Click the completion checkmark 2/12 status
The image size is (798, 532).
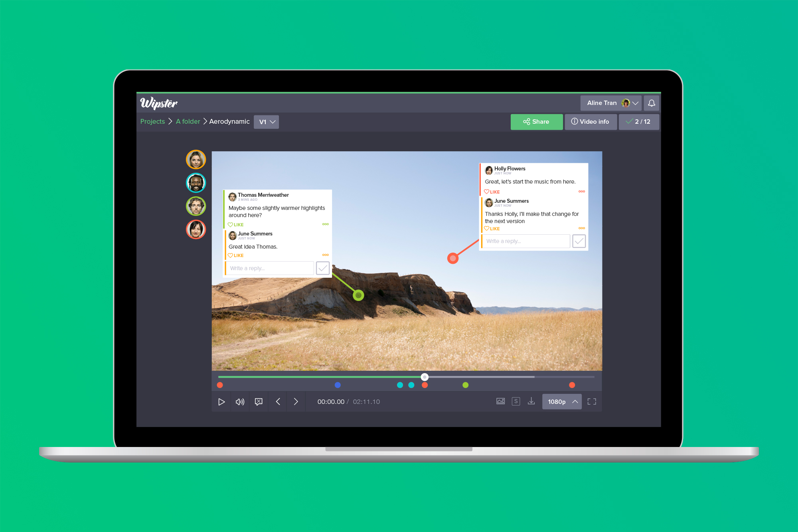tap(637, 122)
